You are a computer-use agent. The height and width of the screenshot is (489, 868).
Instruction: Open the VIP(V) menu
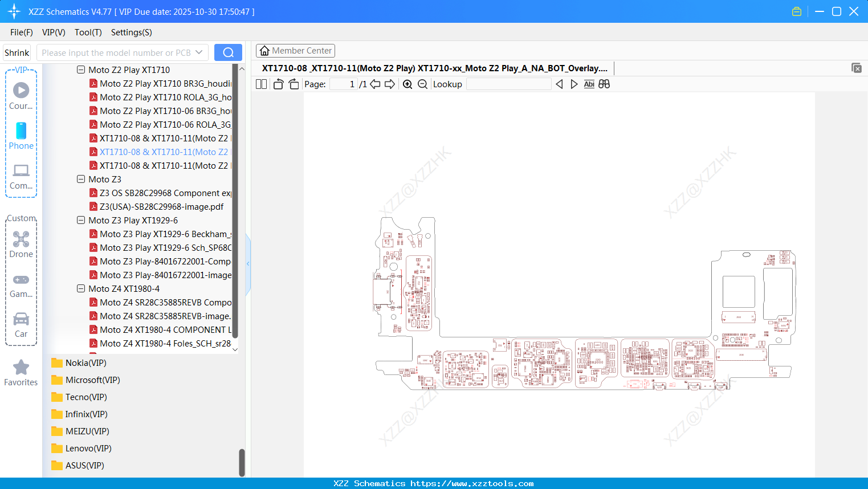[54, 32]
